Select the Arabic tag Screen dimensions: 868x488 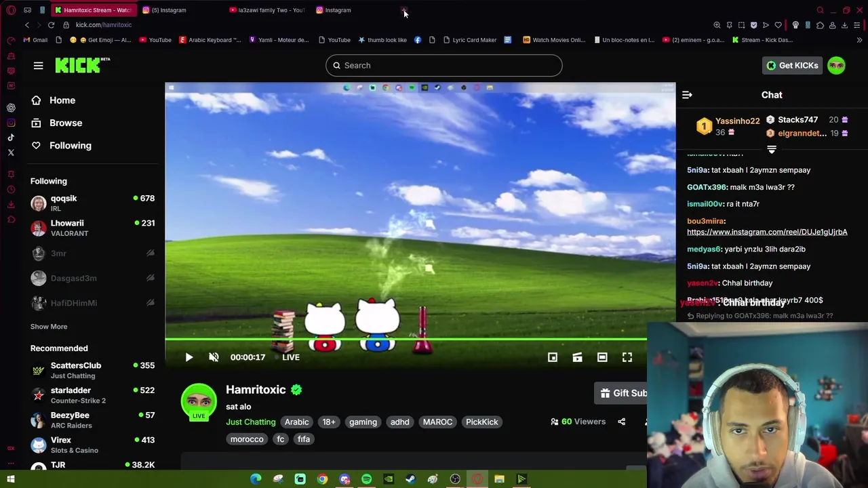point(296,422)
